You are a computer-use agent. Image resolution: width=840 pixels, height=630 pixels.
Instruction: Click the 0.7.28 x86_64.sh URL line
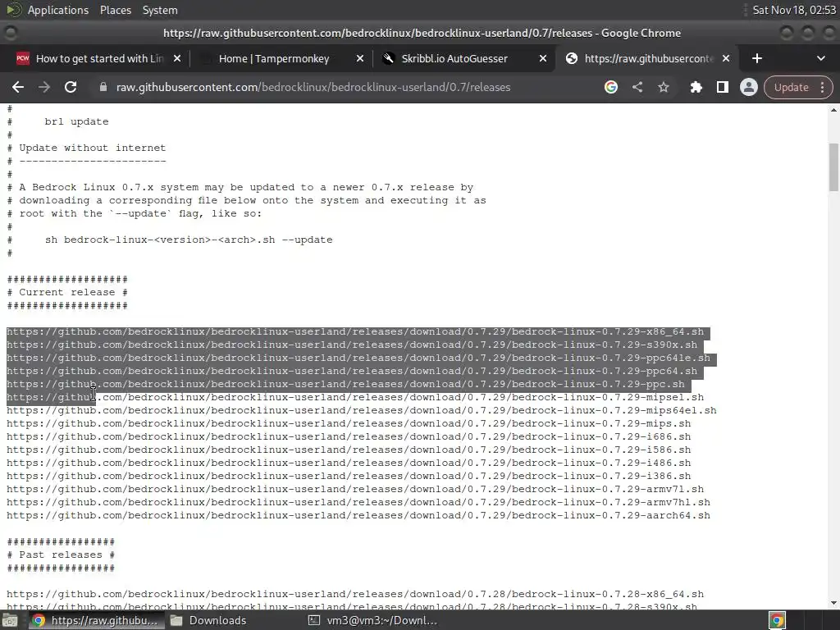pyautogui.click(x=355, y=594)
